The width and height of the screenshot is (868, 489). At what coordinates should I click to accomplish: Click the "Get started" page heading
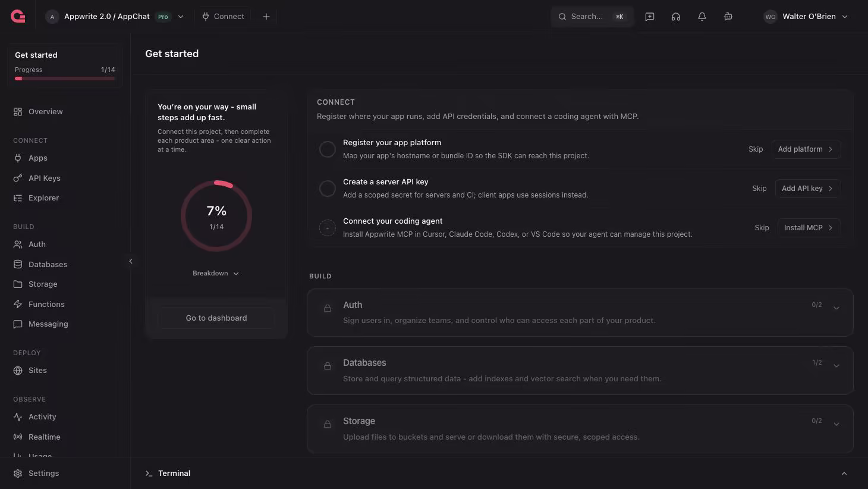point(172,54)
